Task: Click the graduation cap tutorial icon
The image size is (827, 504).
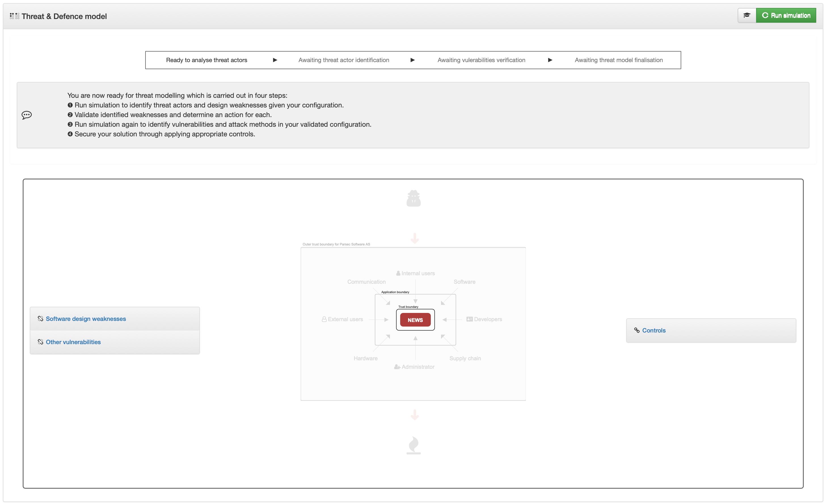Action: pos(746,15)
